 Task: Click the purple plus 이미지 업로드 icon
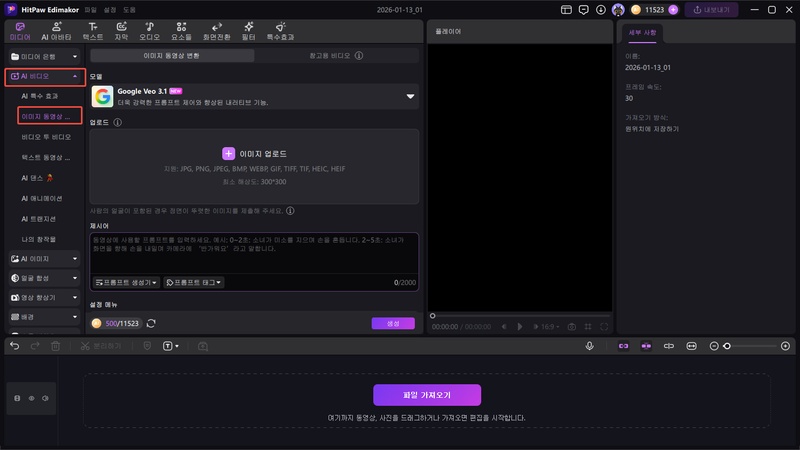point(229,154)
